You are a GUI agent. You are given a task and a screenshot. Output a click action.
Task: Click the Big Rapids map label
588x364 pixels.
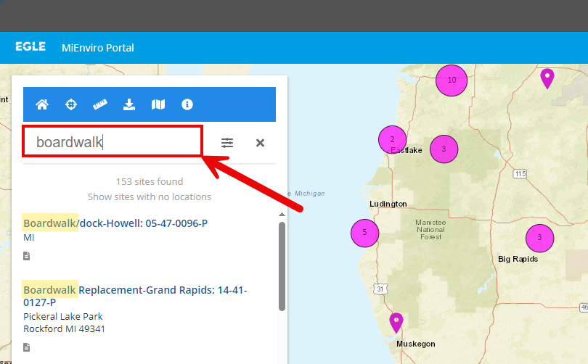pyautogui.click(x=518, y=259)
